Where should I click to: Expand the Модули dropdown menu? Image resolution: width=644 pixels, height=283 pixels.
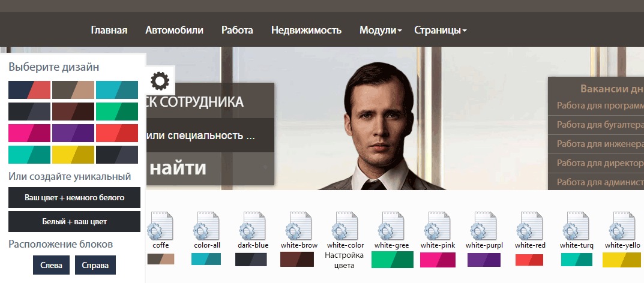click(381, 30)
